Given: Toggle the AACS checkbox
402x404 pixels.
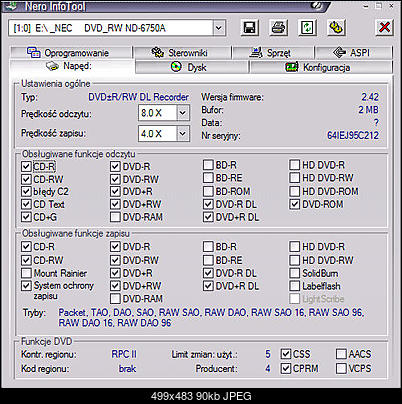Looking at the screenshot, I should click(x=341, y=354).
